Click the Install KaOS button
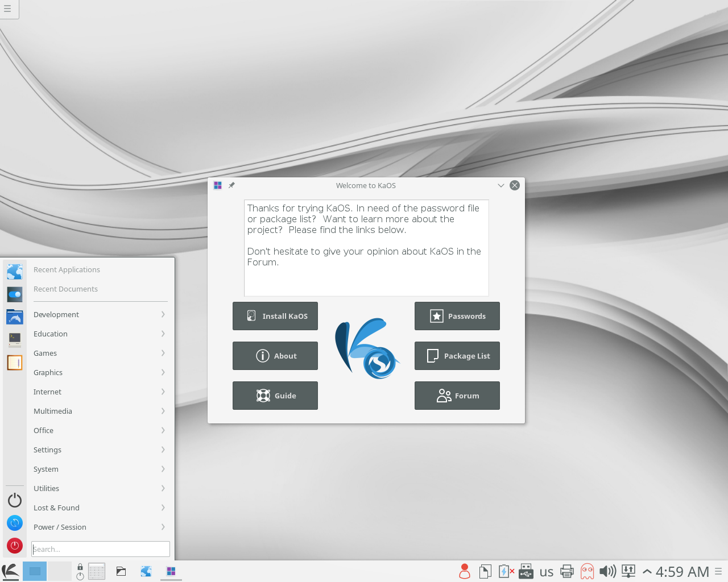The image size is (728, 582). tap(275, 316)
